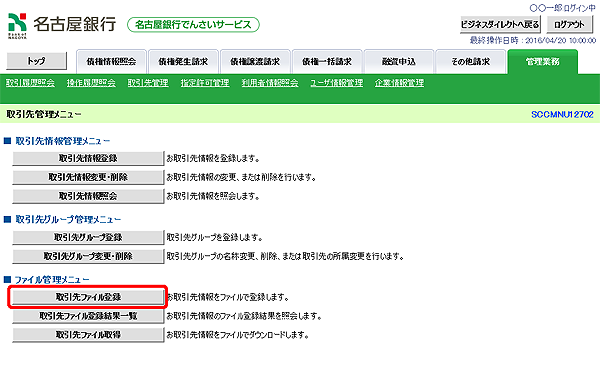This screenshot has width=600, height=365.
Task: Click the 名古屋銀行 bank name text
Action: pos(75,24)
